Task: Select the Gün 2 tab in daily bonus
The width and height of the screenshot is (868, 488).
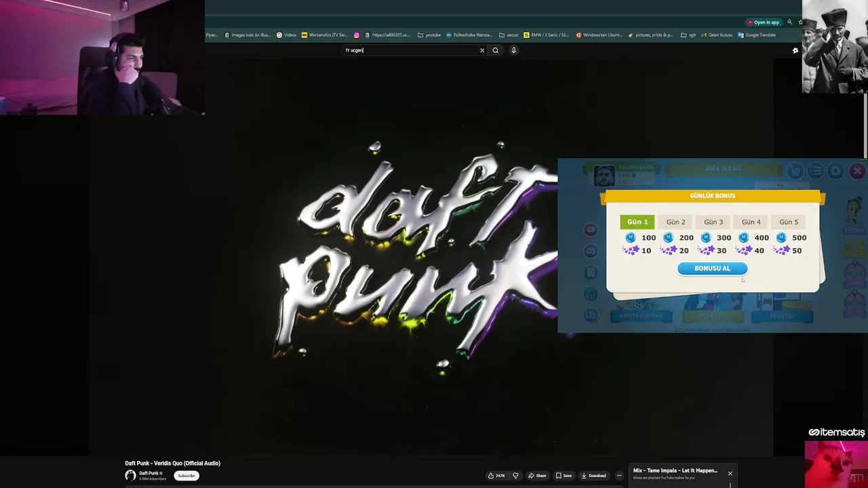Action: (675, 222)
